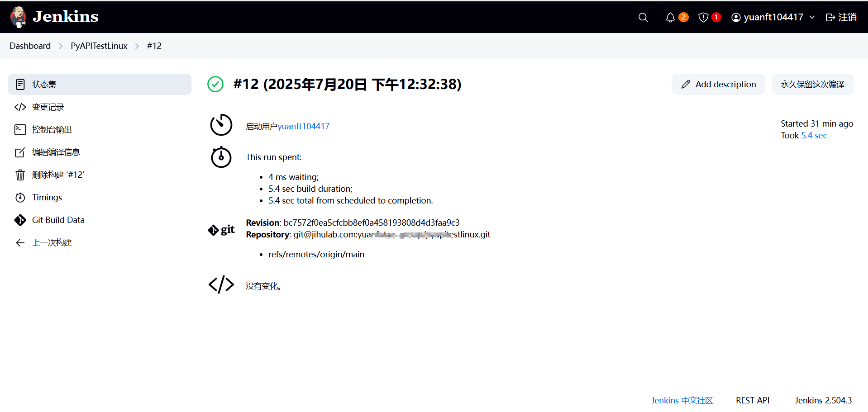The width and height of the screenshot is (868, 412).
Task: Click the pencil icon in Add description
Action: (686, 85)
